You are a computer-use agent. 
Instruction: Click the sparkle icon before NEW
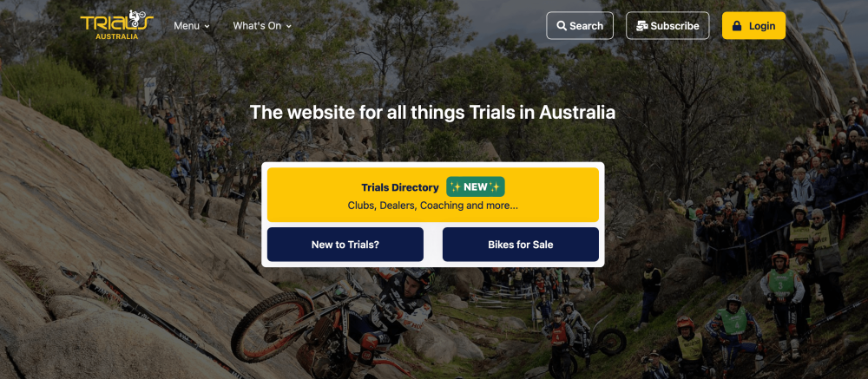pyautogui.click(x=456, y=187)
